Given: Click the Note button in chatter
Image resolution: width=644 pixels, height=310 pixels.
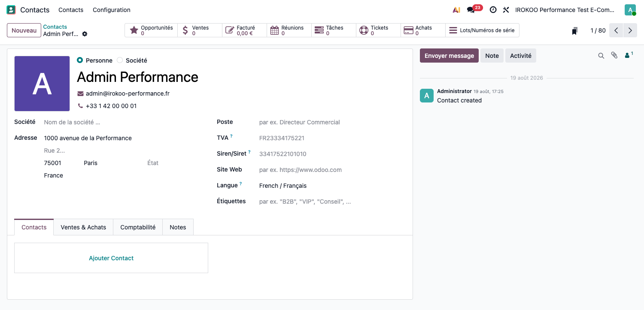Looking at the screenshot, I should [492, 56].
